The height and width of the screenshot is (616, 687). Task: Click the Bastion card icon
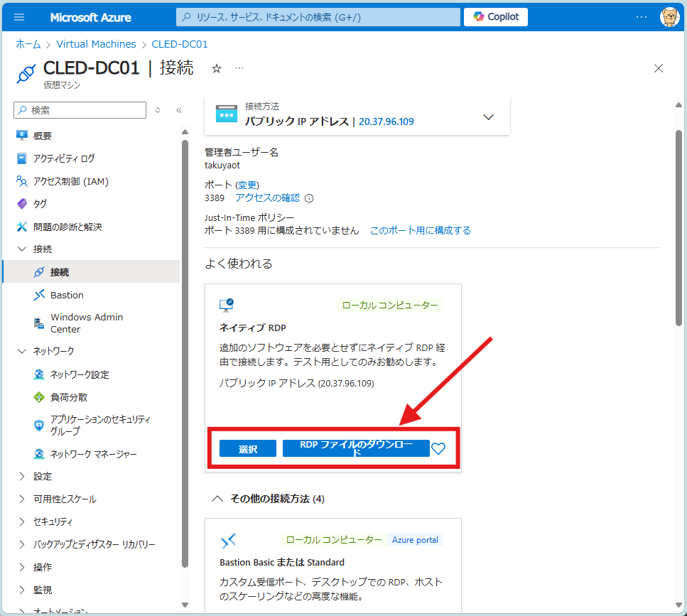point(228,541)
